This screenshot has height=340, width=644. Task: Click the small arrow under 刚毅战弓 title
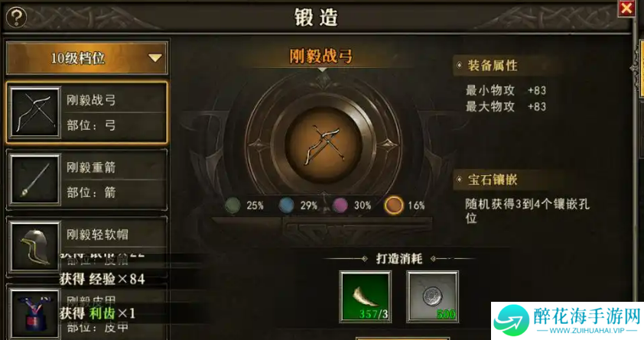tap(323, 70)
